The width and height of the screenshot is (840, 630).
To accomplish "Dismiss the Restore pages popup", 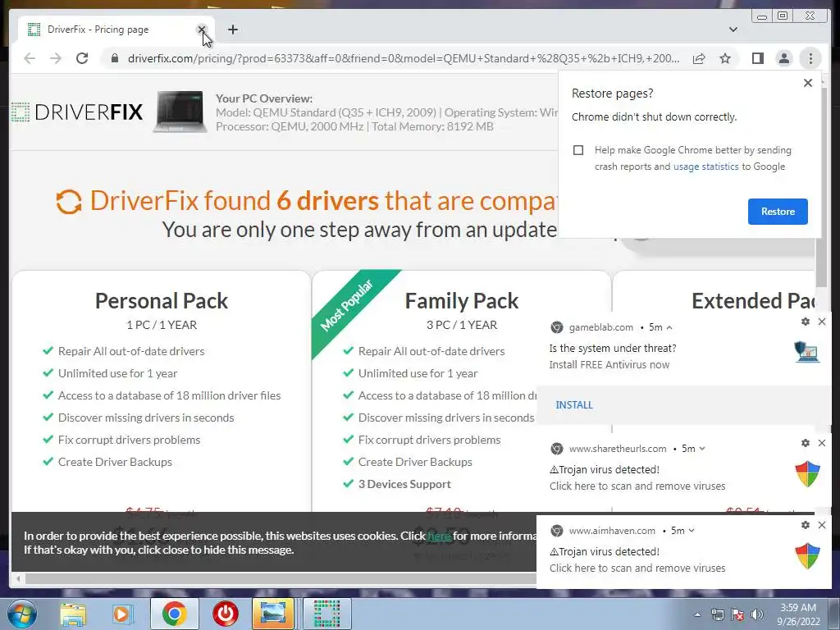I will pyautogui.click(x=808, y=83).
